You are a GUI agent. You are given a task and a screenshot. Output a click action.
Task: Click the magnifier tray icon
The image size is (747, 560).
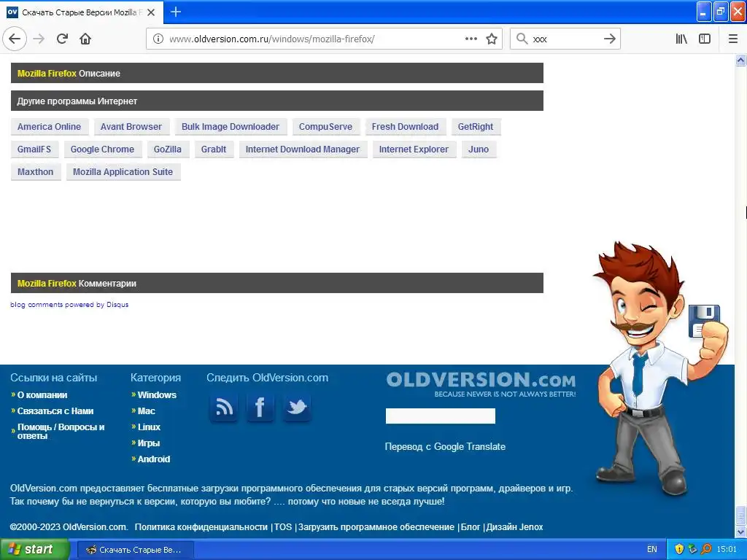tap(705, 549)
